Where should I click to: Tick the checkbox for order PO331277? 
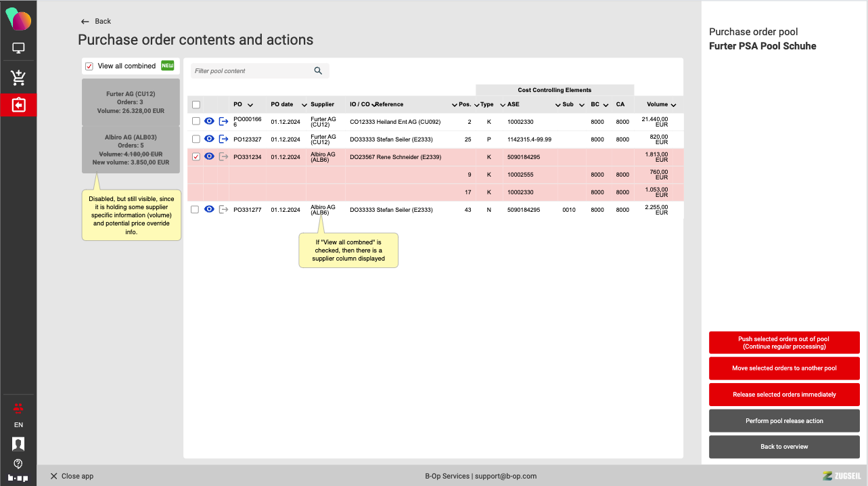coord(196,210)
